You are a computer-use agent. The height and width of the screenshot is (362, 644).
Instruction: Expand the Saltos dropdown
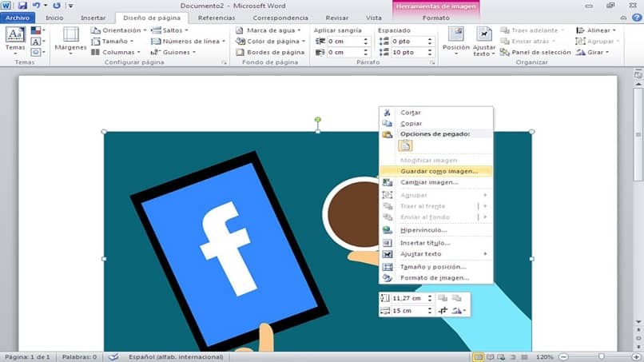click(x=169, y=30)
